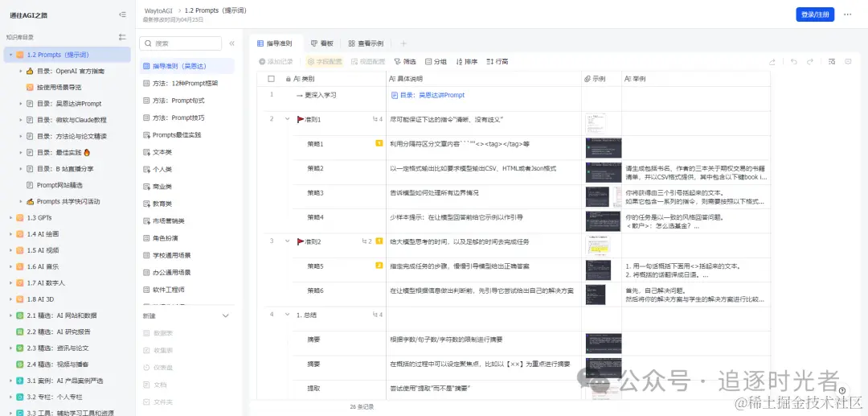Click the 知识库目录 tree settings icon

tap(122, 37)
